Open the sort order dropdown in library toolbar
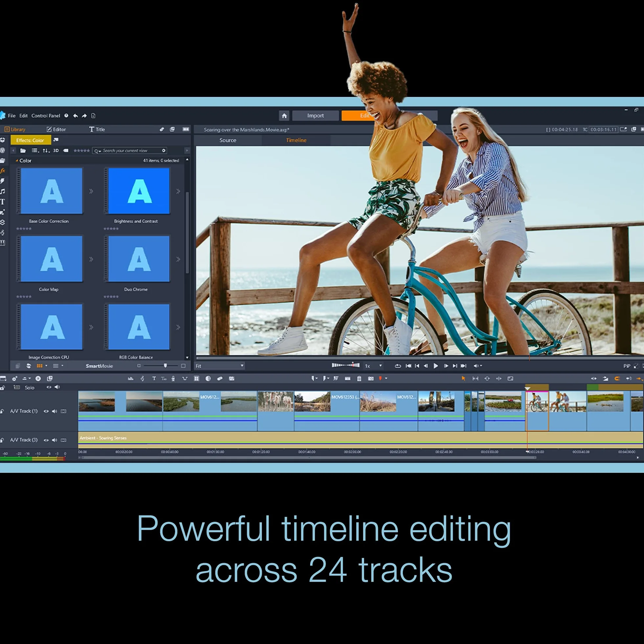The width and height of the screenshot is (644, 644). (46, 151)
